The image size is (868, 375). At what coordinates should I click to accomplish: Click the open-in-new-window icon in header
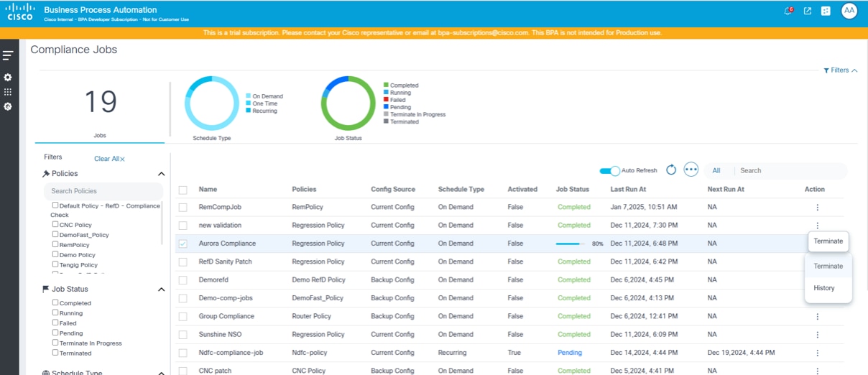[x=808, y=11]
